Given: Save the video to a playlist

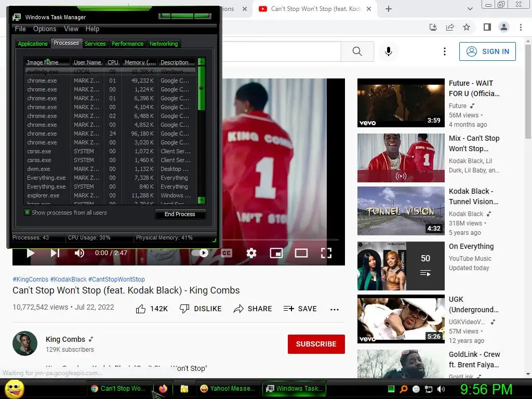Looking at the screenshot, I should (x=300, y=309).
